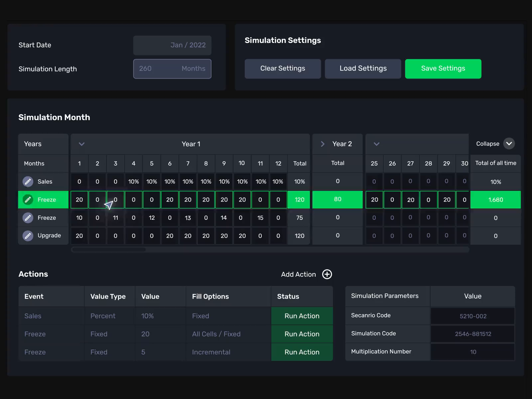This screenshot has width=532, height=399.
Task: Click Run Action for the Incremental Freeze event
Action: point(302,352)
